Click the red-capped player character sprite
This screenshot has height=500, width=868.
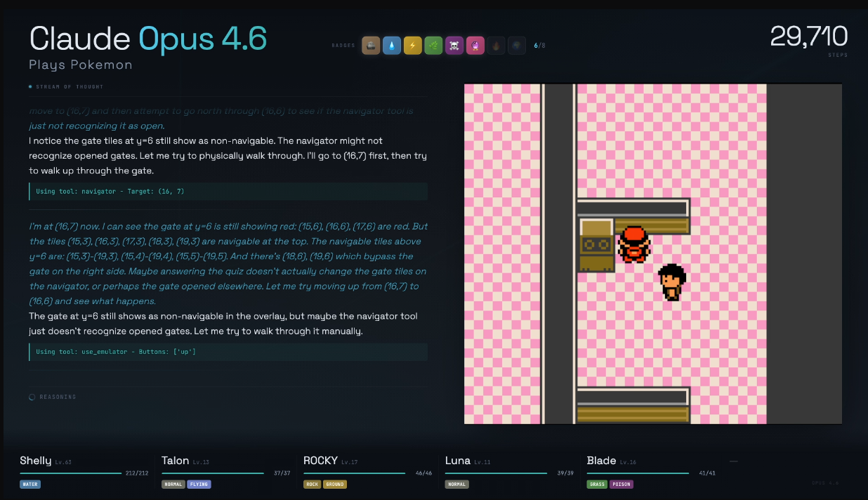tap(634, 244)
